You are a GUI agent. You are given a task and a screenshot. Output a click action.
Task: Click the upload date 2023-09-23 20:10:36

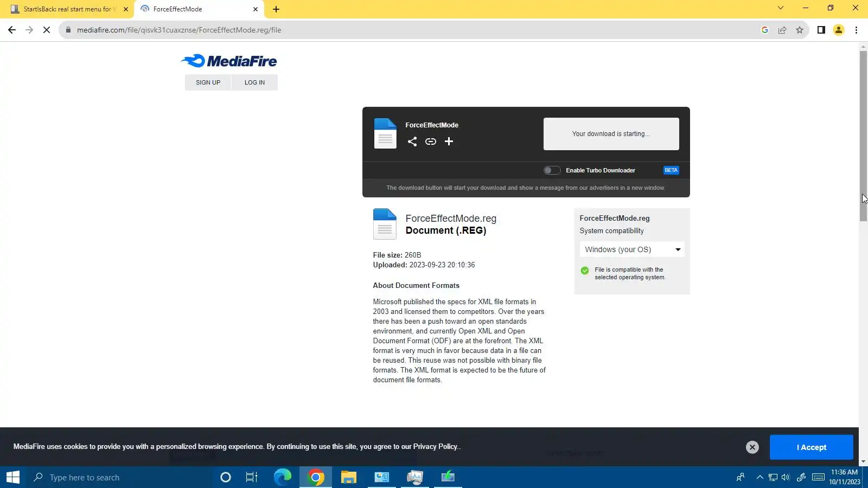(x=442, y=265)
